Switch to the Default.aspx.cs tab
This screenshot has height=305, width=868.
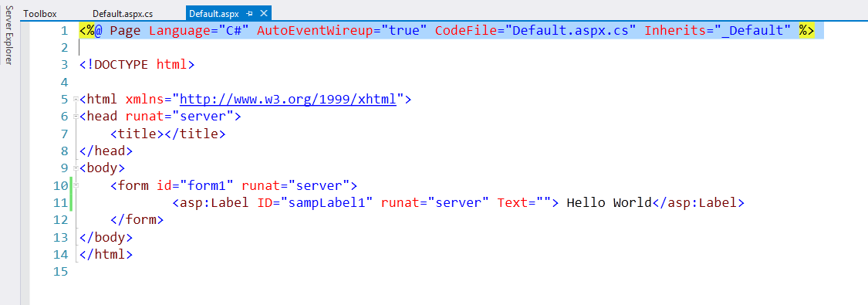123,14
